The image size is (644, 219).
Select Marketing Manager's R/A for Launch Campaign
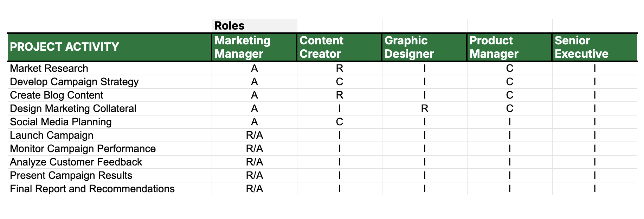click(x=255, y=135)
